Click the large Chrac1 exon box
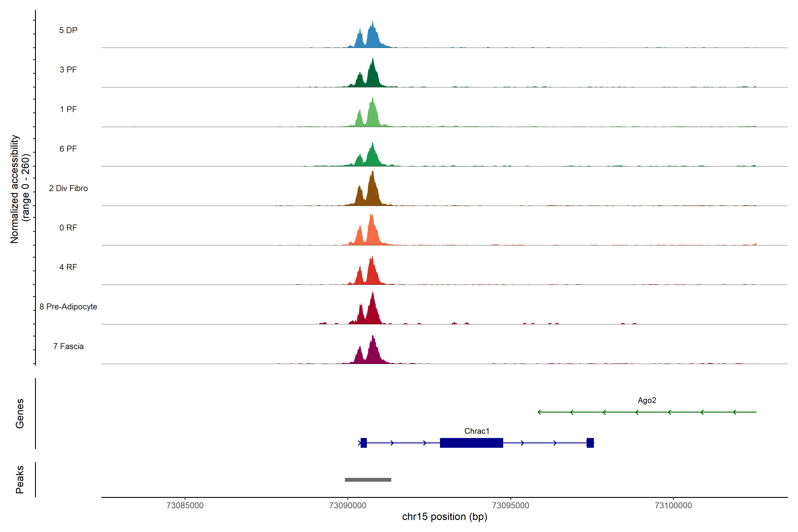 click(471, 443)
